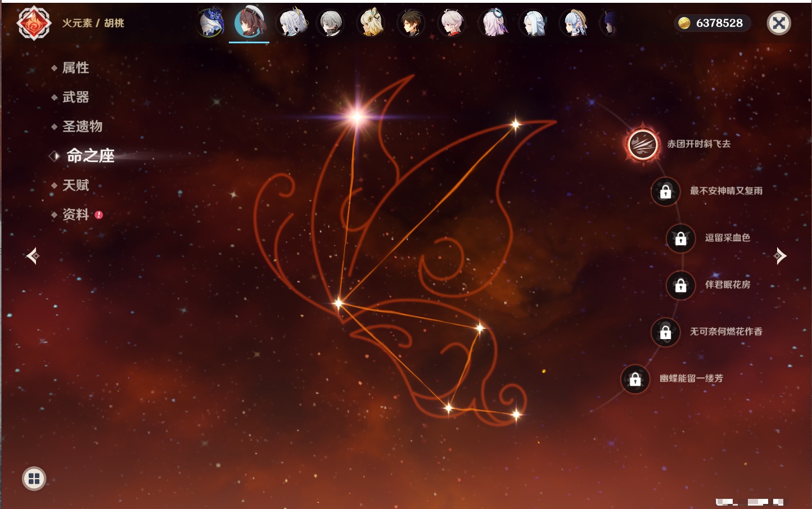Pick the straw-hat Ayaka avatar

575,24
